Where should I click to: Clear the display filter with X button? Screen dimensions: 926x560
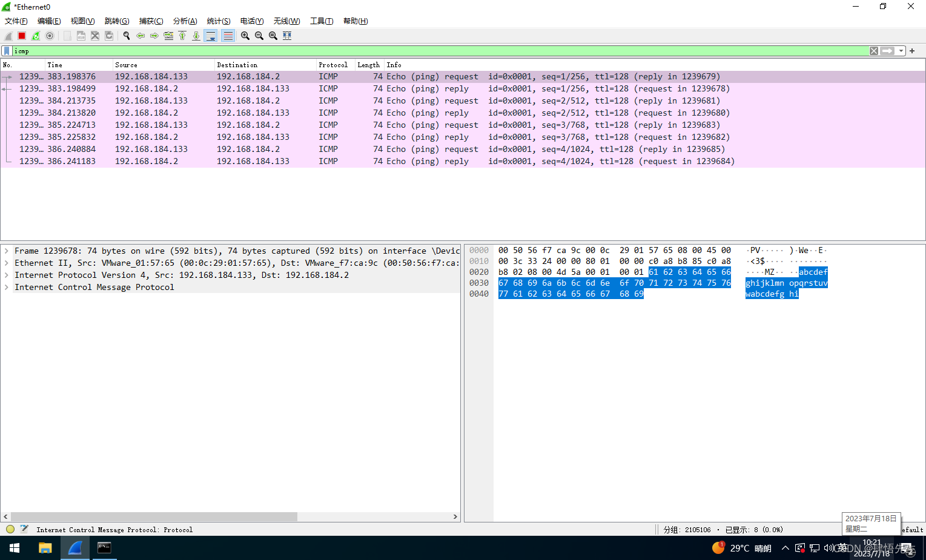[874, 51]
